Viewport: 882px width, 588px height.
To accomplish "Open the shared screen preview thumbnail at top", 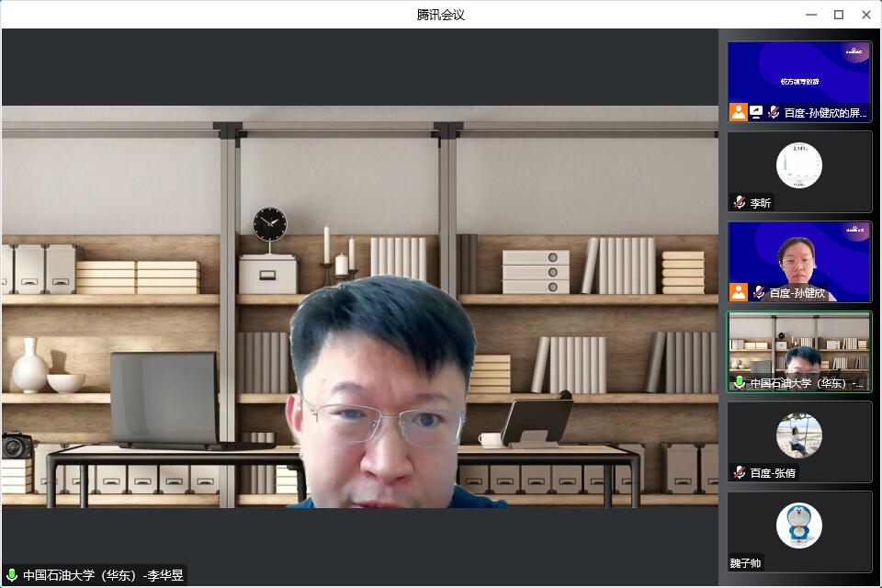I will click(799, 73).
